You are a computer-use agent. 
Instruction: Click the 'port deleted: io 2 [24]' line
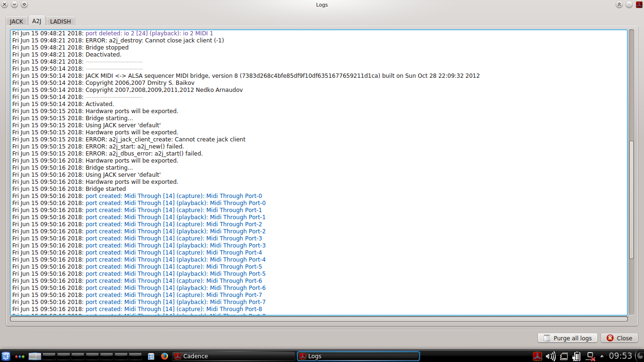113,33
